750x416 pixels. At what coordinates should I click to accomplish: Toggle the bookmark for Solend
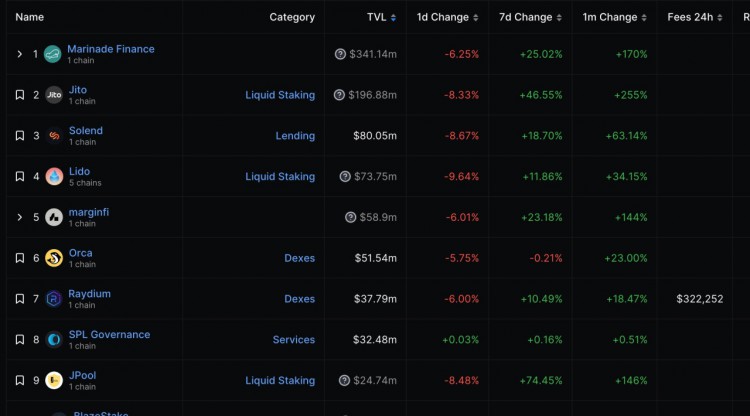pyautogui.click(x=20, y=136)
